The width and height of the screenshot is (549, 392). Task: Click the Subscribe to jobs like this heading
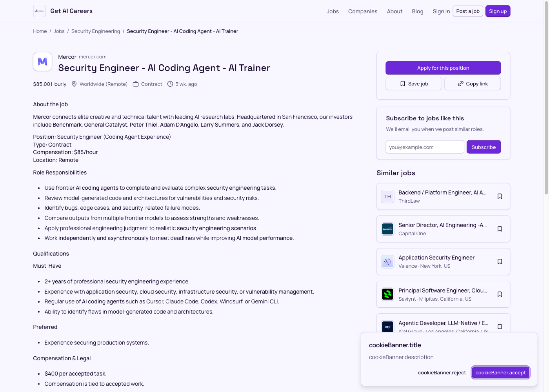425,118
